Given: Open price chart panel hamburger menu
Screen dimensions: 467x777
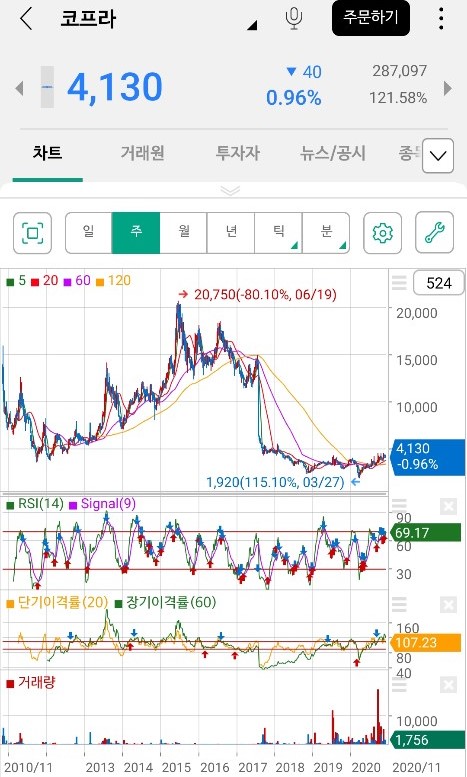Looking at the screenshot, I should [399, 283].
